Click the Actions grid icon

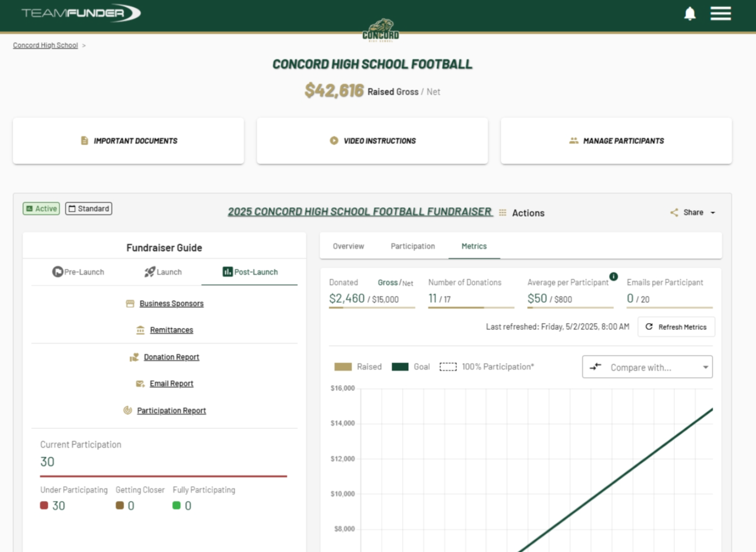coord(503,213)
